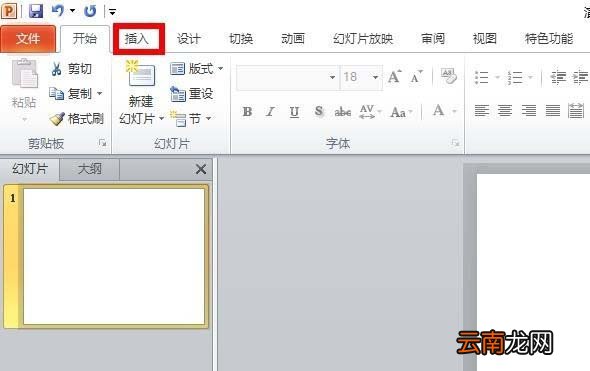The width and height of the screenshot is (590, 371).
Task: Click the 粘贴 (Paste) clipboard icon
Action: coord(24,73)
